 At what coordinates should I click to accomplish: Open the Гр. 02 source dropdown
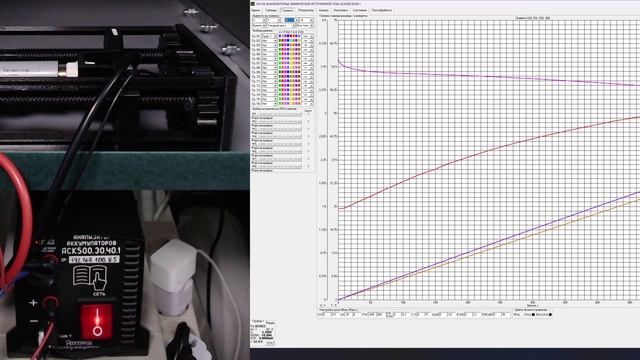click(x=269, y=40)
